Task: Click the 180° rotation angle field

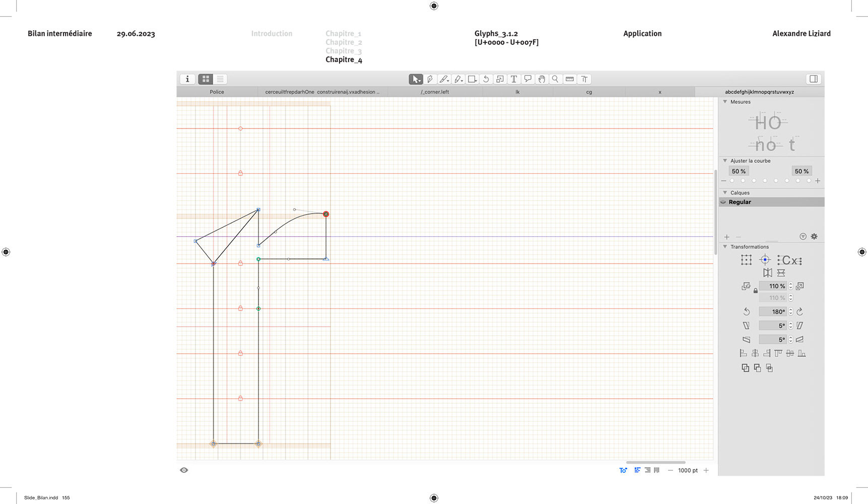Action: [x=773, y=311]
